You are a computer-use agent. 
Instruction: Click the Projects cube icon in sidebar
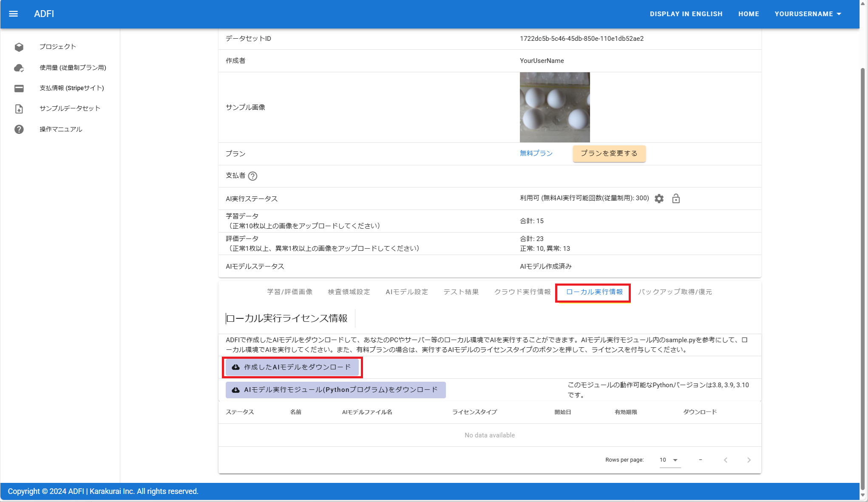click(19, 47)
